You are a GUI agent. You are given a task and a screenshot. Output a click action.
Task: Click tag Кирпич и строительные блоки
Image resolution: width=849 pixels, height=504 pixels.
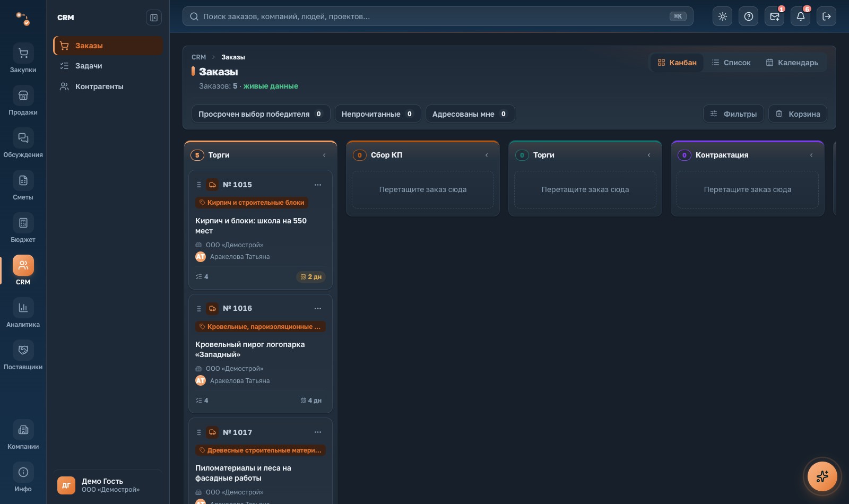252,203
